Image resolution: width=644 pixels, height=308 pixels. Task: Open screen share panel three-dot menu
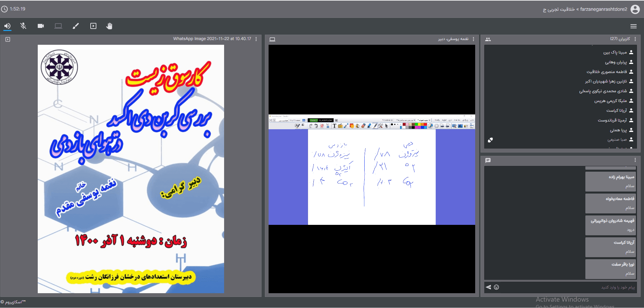click(473, 39)
